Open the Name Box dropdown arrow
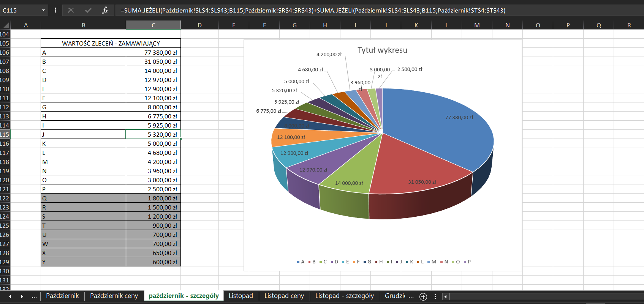The image size is (644, 304). tap(43, 10)
